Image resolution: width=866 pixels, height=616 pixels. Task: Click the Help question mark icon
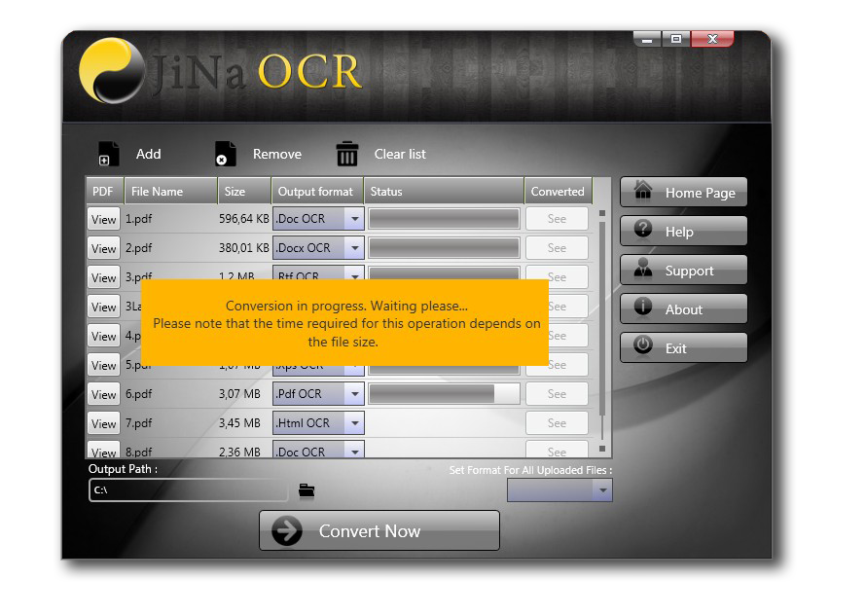tap(643, 229)
